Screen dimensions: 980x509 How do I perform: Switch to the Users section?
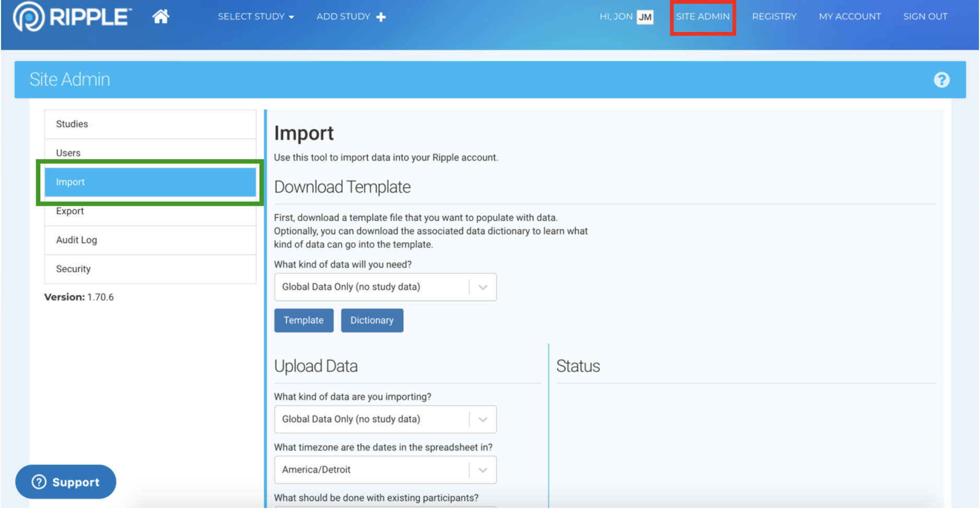coord(150,153)
